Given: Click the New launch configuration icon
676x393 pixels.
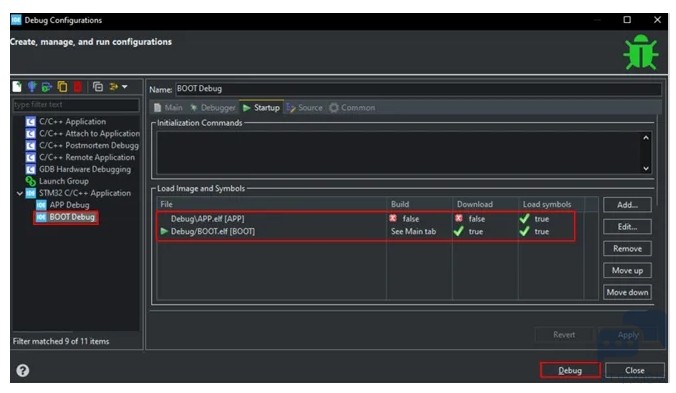Looking at the screenshot, I should [x=17, y=87].
